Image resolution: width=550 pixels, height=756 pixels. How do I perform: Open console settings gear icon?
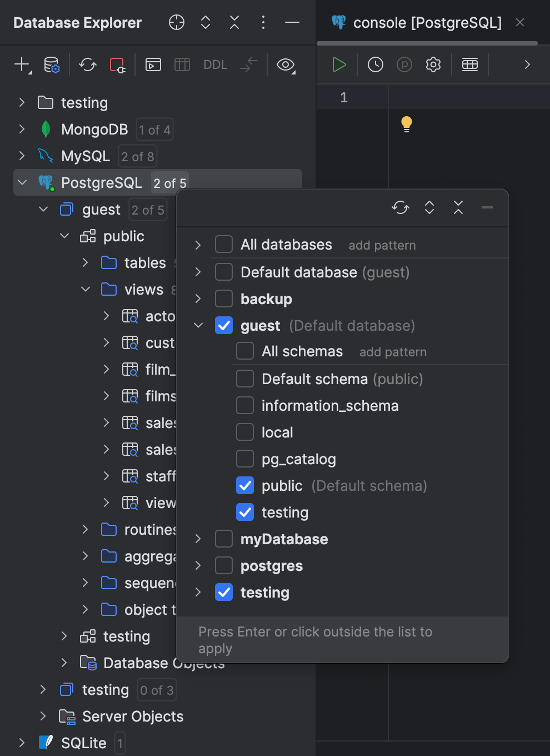pyautogui.click(x=433, y=64)
